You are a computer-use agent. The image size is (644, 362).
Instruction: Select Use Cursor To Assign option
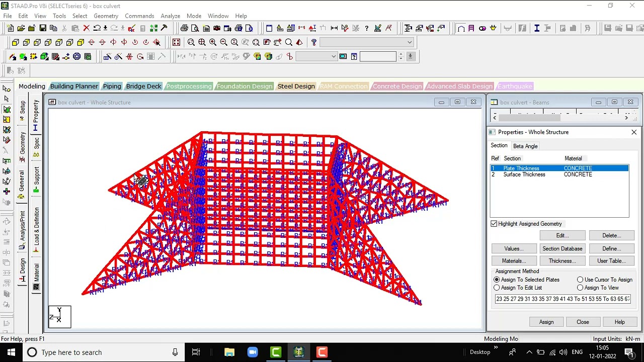(580, 280)
